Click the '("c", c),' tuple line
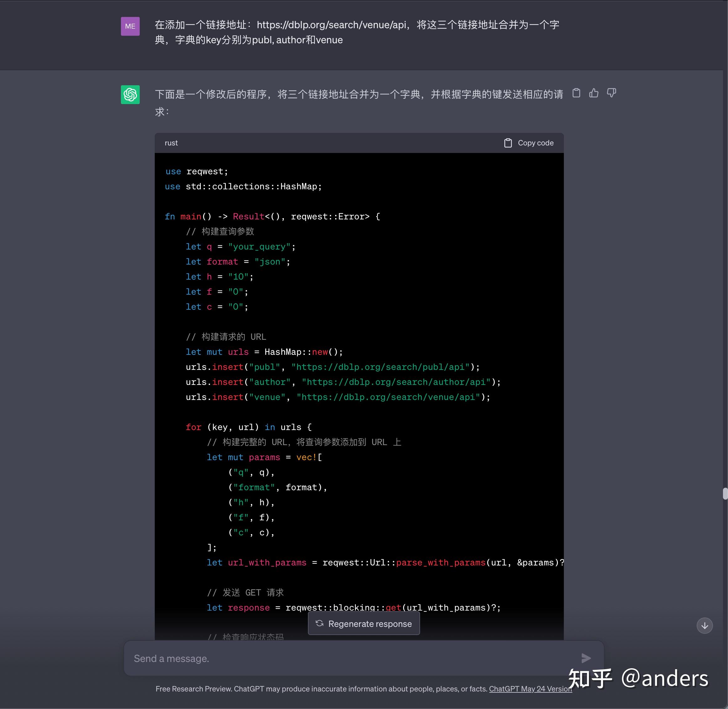This screenshot has width=728, height=709. pyautogui.click(x=251, y=533)
